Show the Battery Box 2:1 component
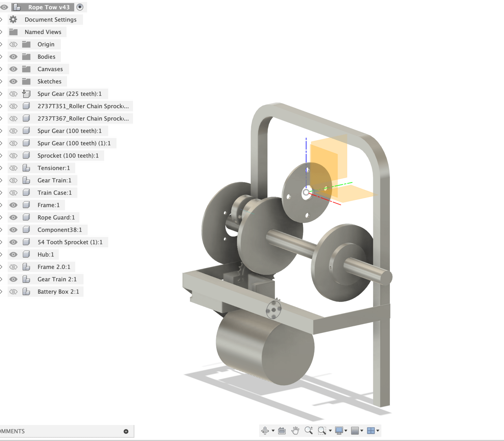Screen dimensions: 504x441 (13, 292)
